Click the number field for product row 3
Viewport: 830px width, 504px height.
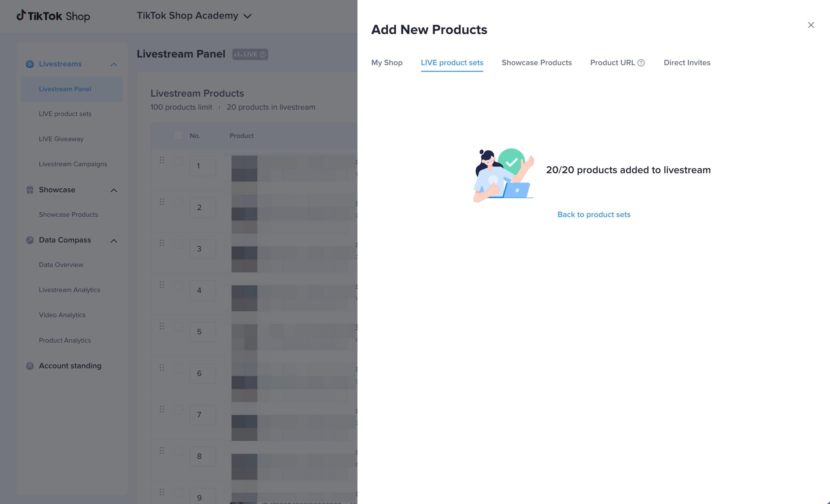[x=202, y=249]
